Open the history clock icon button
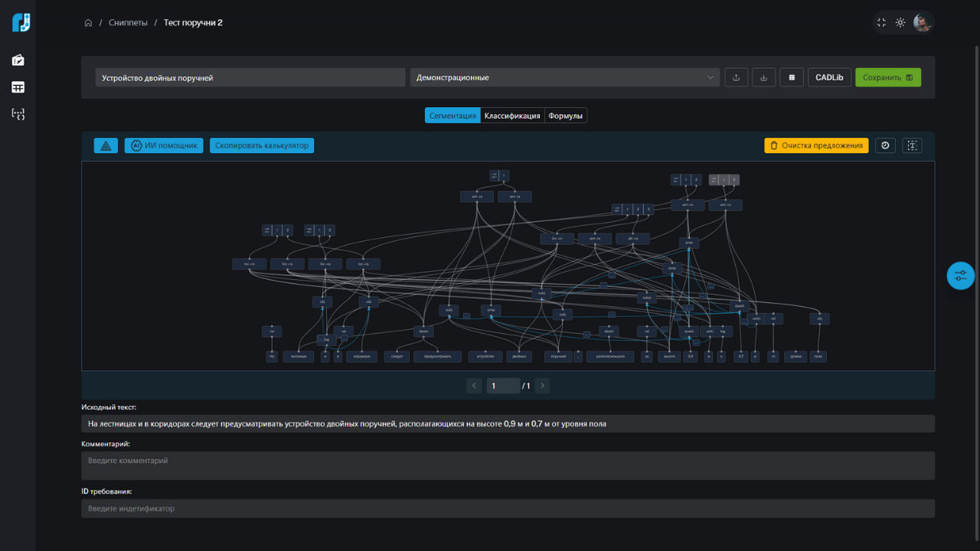Viewport: 980px width, 551px height. tap(885, 145)
